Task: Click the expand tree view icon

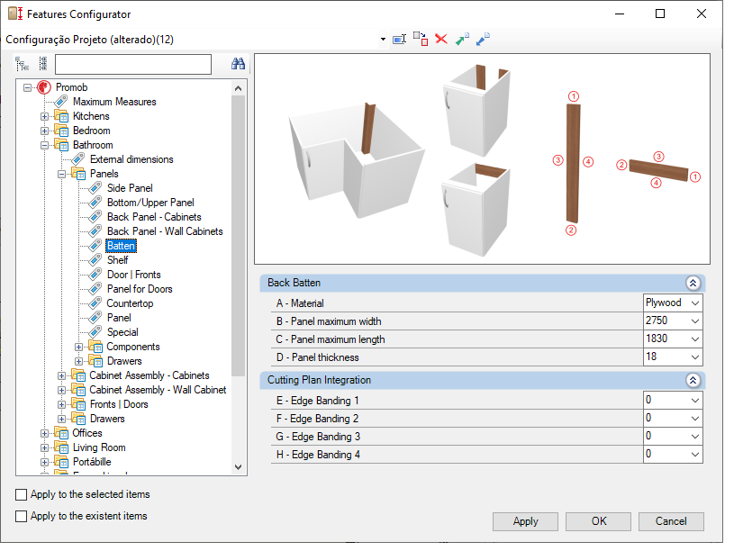Action: (x=22, y=64)
